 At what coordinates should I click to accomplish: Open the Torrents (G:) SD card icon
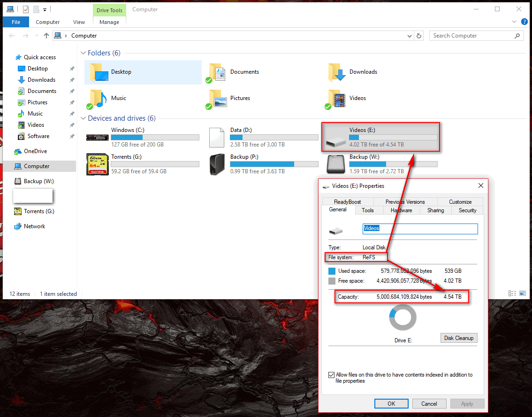pyautogui.click(x=98, y=164)
